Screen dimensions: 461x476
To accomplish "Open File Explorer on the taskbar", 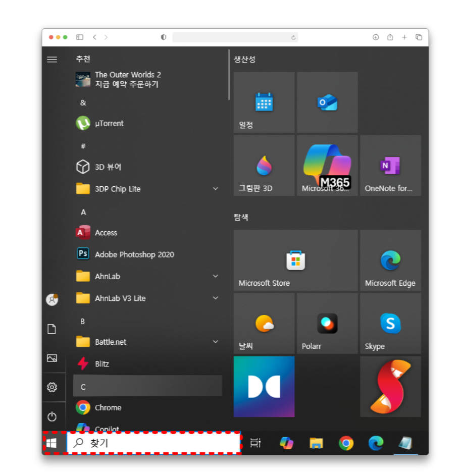I will (x=316, y=443).
